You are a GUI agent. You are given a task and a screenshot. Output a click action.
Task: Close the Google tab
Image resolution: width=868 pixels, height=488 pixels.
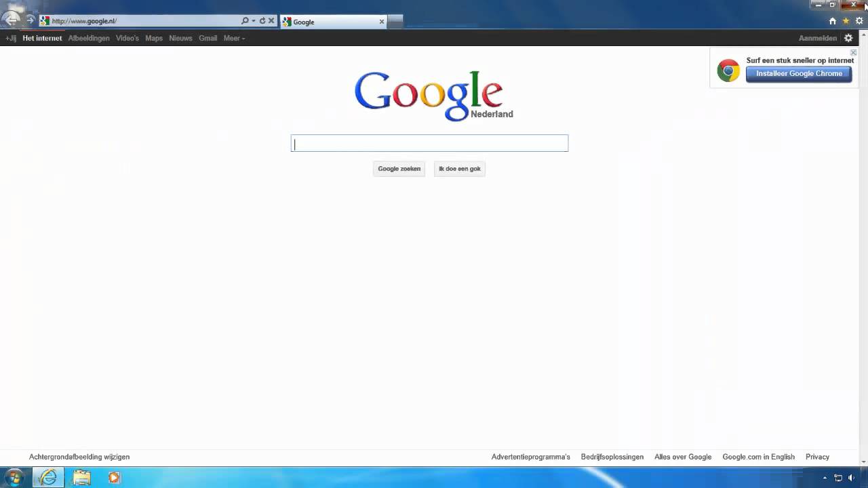382,22
